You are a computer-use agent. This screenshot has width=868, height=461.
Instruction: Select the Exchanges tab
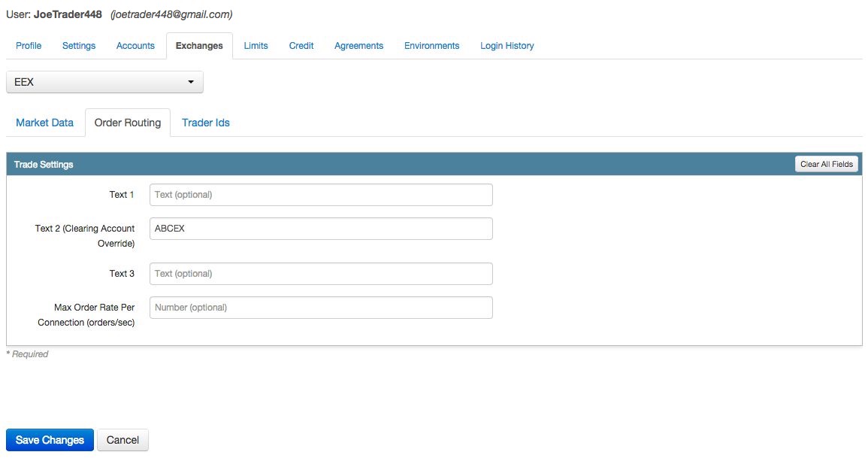199,46
